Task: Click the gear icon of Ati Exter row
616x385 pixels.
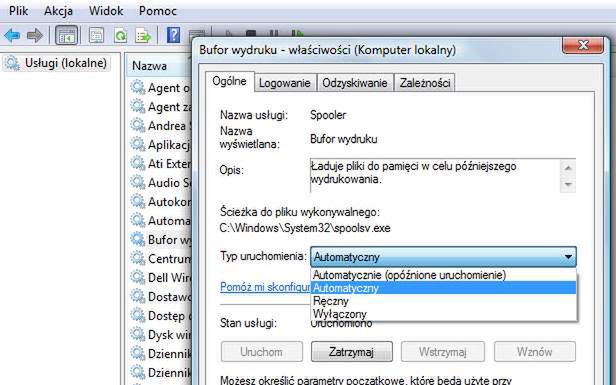Action: 138,163
